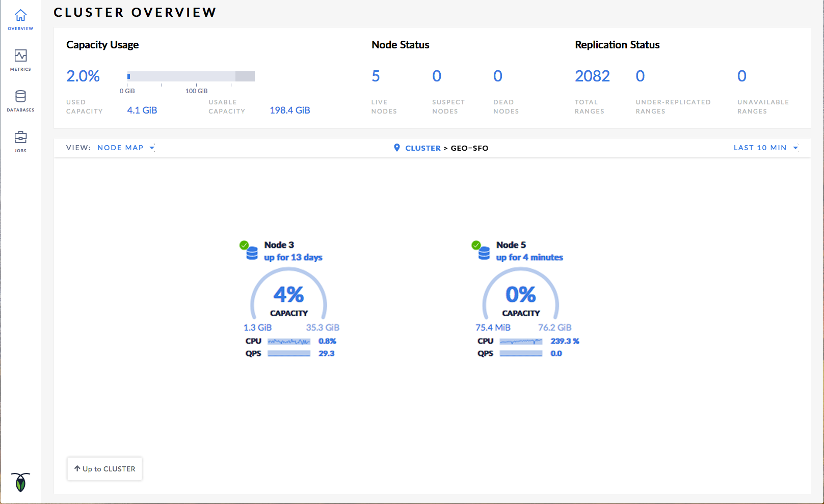Image resolution: width=824 pixels, height=504 pixels.
Task: Click the Node 5 title
Action: [511, 245]
